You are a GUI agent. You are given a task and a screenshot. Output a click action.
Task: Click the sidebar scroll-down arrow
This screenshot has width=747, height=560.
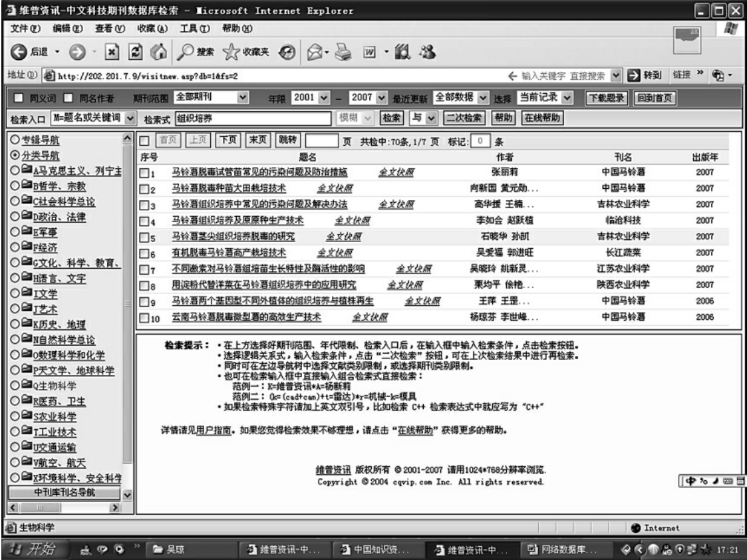[x=127, y=495]
